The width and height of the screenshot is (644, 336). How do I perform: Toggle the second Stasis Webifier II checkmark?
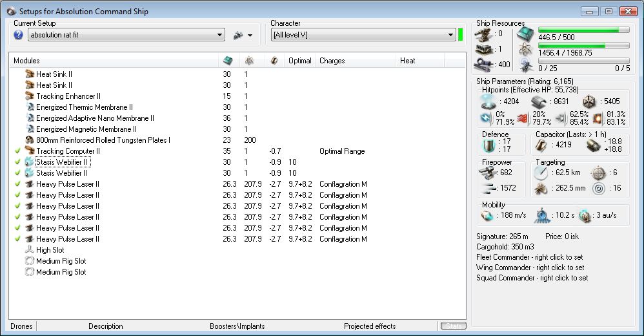[x=17, y=173]
